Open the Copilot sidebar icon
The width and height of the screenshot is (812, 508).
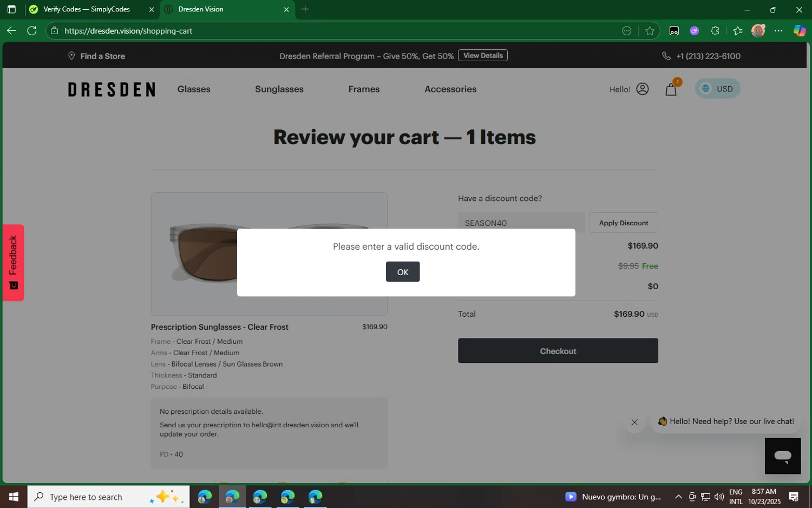click(800, 31)
